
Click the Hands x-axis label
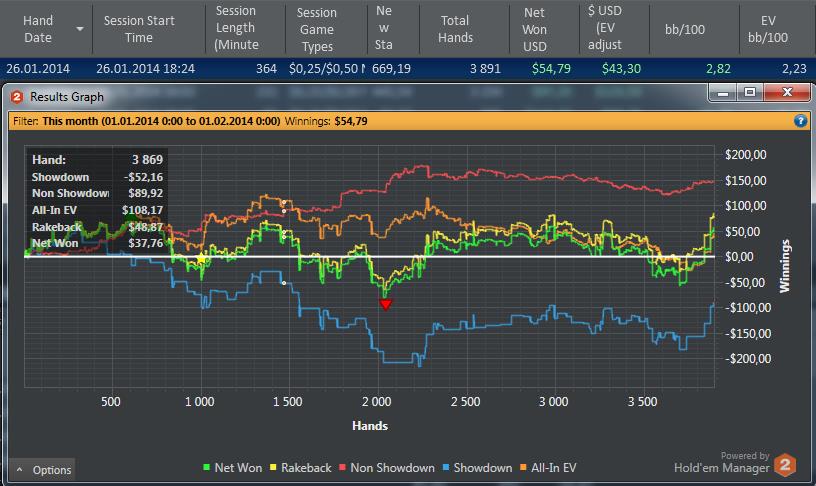370,426
